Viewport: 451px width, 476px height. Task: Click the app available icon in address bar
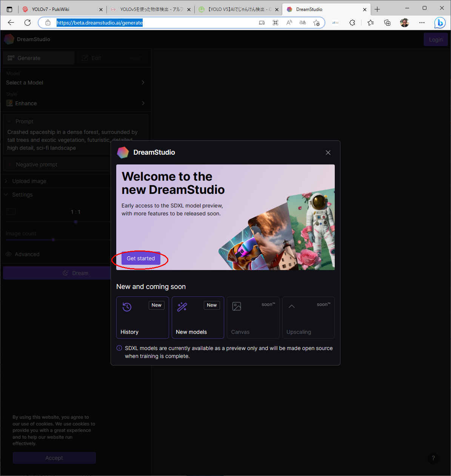pos(262,23)
